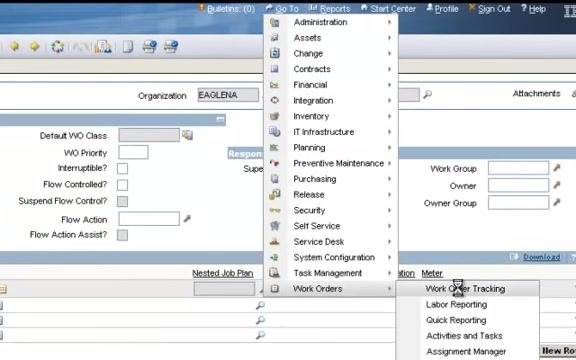Click the Owner field detail menu icon
576x360 pixels.
[557, 185]
